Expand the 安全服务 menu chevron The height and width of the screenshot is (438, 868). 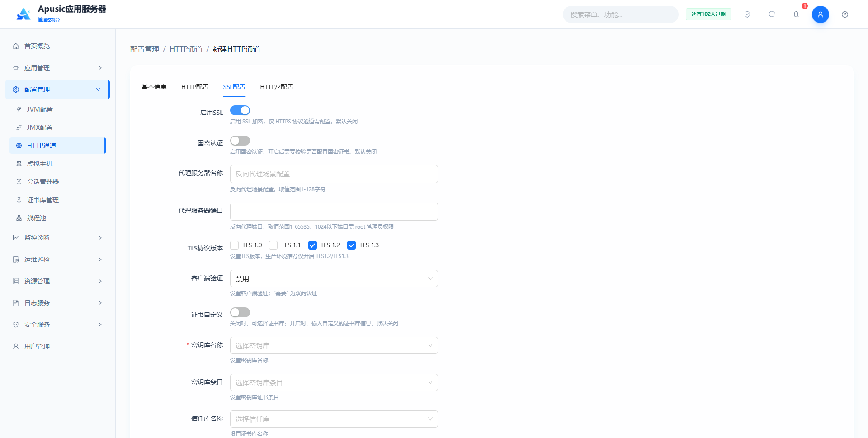(x=100, y=325)
